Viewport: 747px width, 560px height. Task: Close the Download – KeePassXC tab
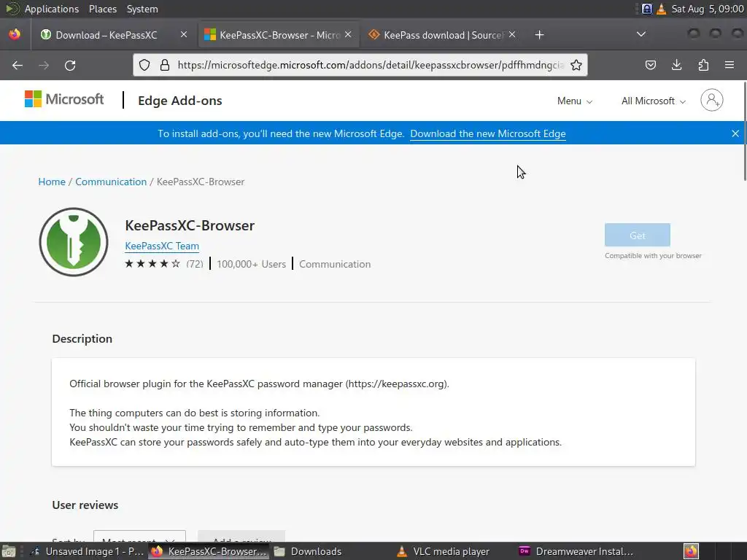point(183,35)
